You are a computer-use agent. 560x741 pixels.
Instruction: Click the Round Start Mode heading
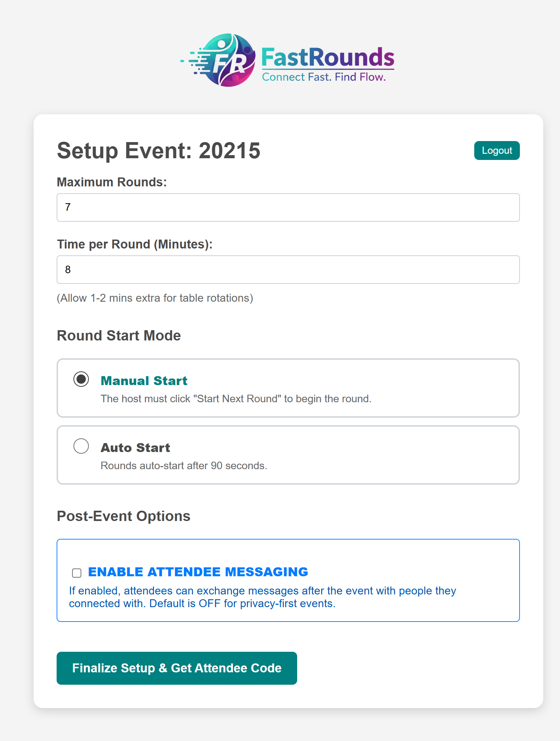pyautogui.click(x=119, y=335)
